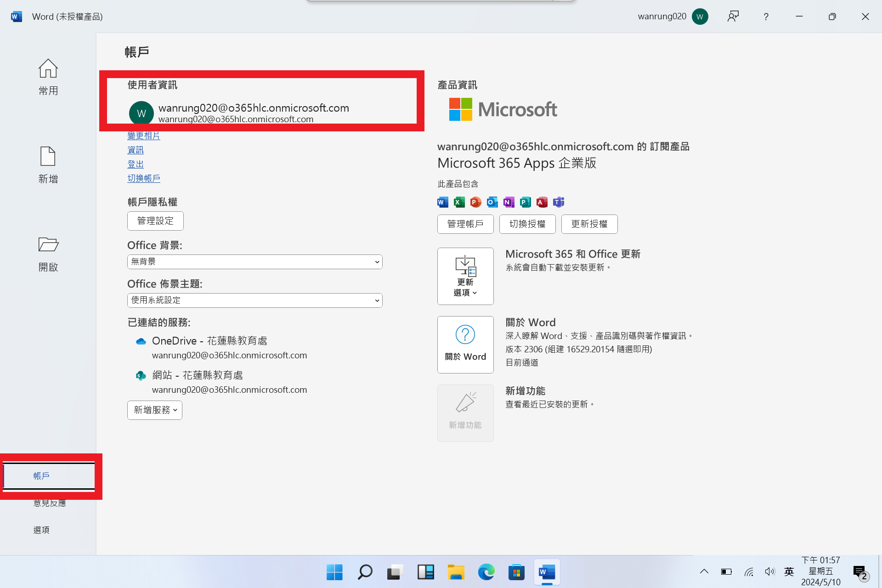The width and height of the screenshot is (882, 588).
Task: Click the Switch account (切換帳戶) link
Action: click(143, 178)
